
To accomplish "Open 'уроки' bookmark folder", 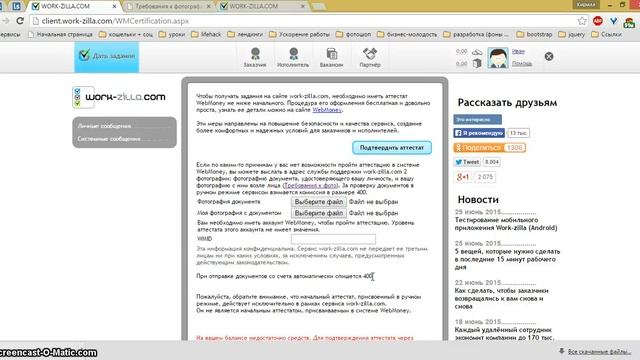I will [172, 34].
